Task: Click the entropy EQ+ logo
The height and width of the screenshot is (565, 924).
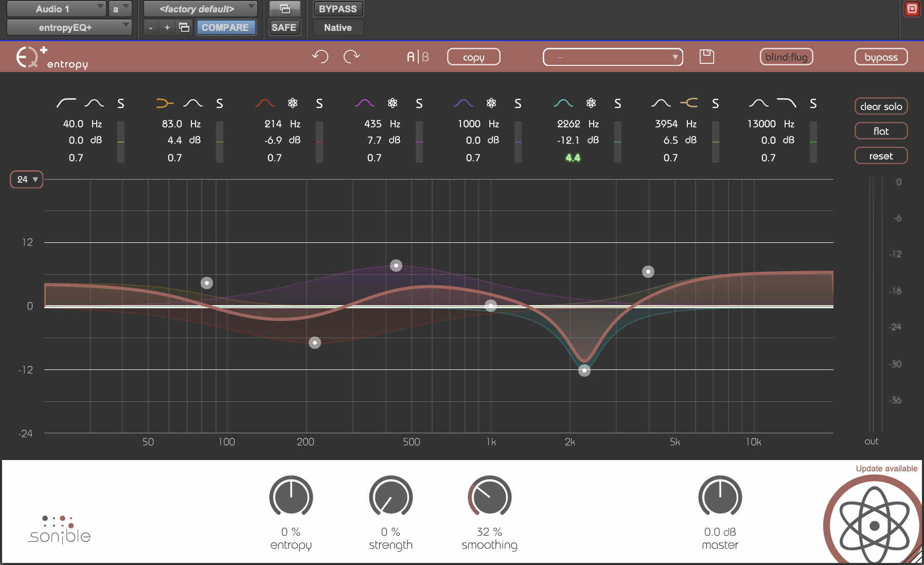Action: coord(51,57)
